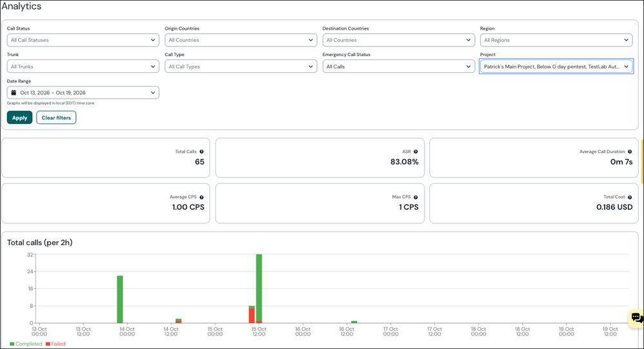Open the Destination Countries dropdown
Viewport: 644px width, 349px height.
[398, 40]
